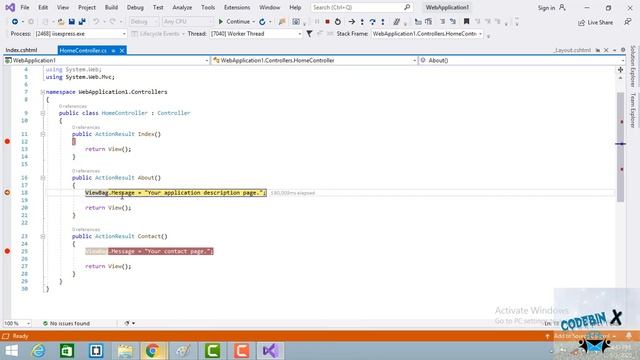Toggle breakpoint on line 12
The width and height of the screenshot is (640, 360).
pyautogui.click(x=7, y=142)
